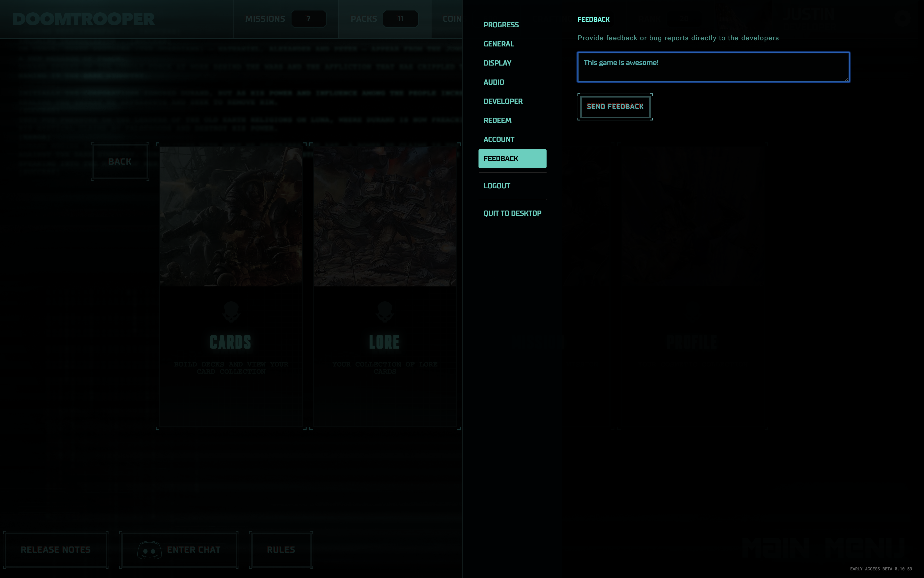This screenshot has height=578, width=924.
Task: Open Release Notes
Action: (56, 550)
